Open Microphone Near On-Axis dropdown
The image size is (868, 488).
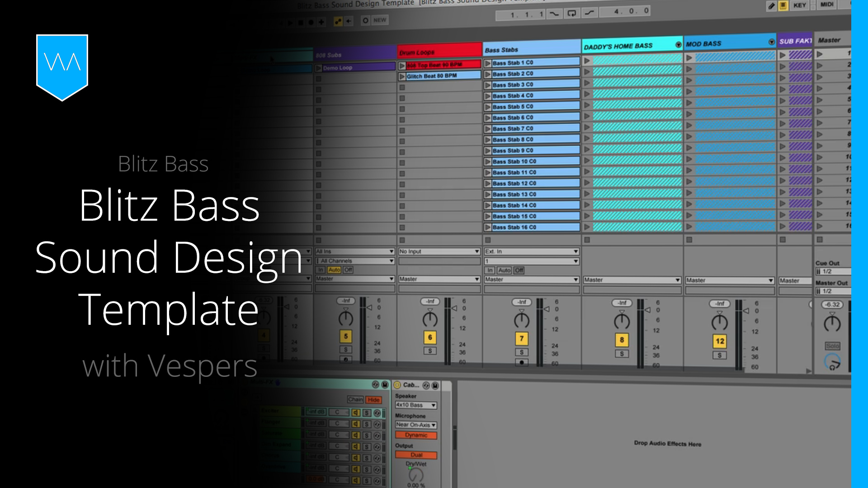click(x=416, y=425)
